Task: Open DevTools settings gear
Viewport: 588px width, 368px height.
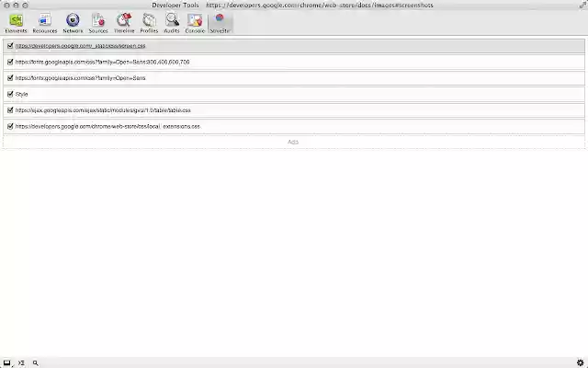Action: [x=580, y=362]
